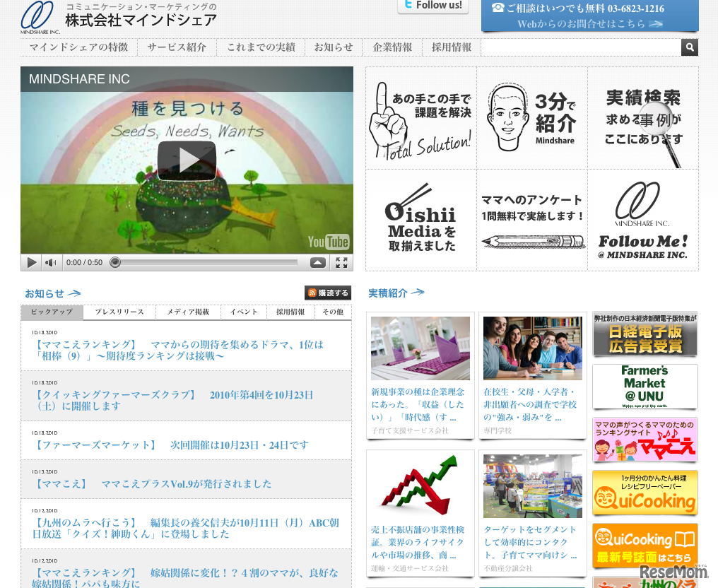Open case study with indoor playground photo
Screen dimensions: 718x588
point(533,486)
